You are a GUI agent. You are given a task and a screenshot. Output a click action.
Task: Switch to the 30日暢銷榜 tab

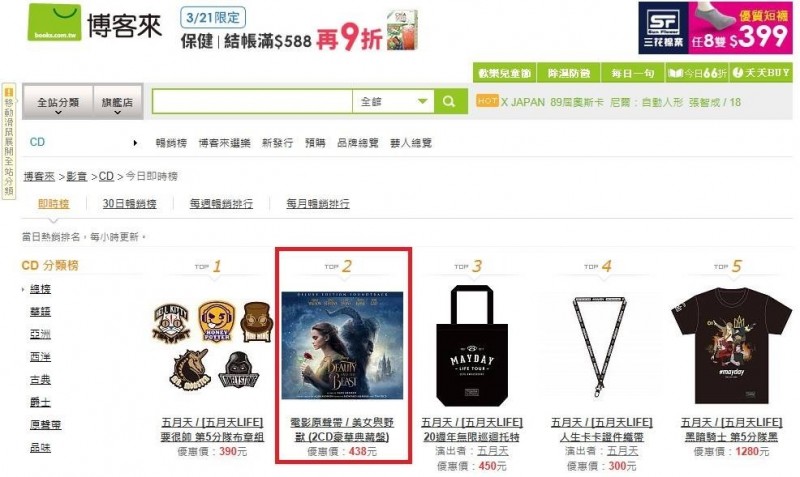click(130, 204)
